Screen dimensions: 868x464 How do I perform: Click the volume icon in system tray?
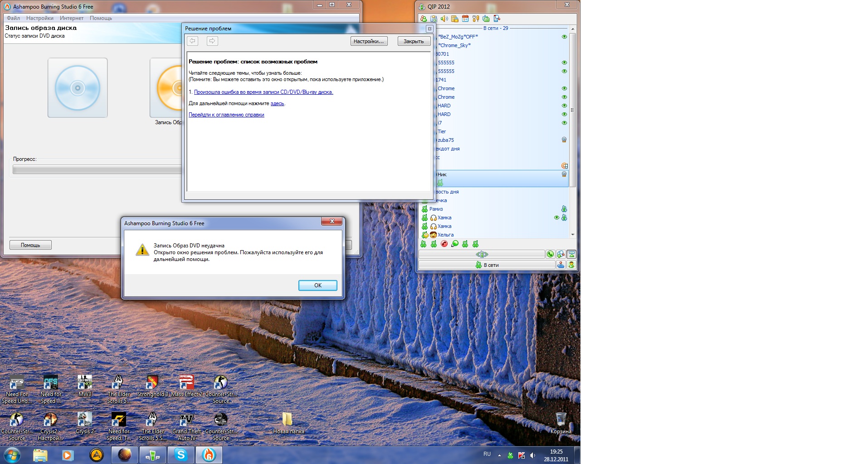coord(533,455)
